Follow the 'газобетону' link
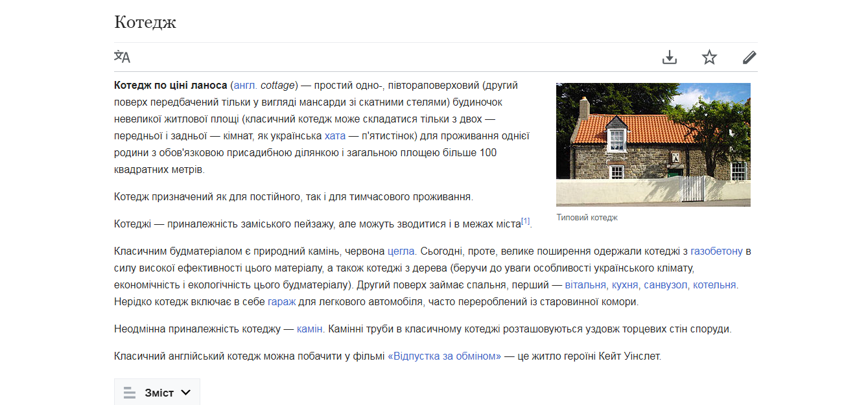Viewport: 868px width, 405px height. click(x=716, y=251)
